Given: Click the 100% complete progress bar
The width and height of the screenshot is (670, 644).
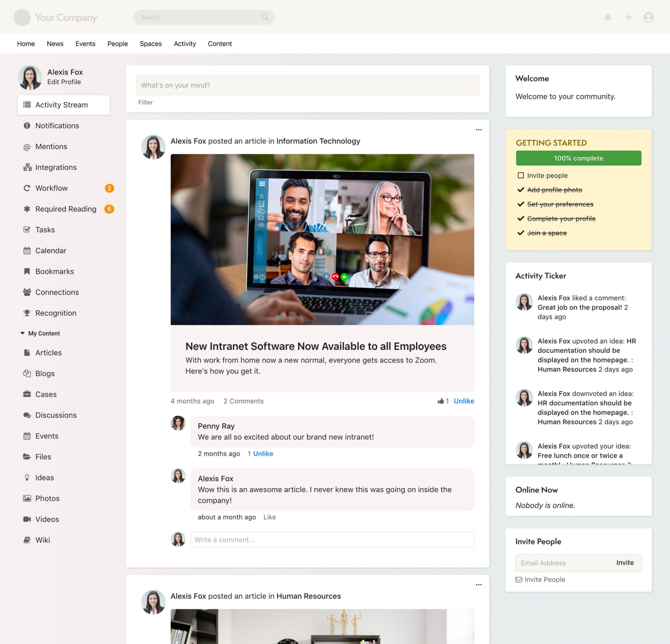Looking at the screenshot, I should tap(578, 158).
